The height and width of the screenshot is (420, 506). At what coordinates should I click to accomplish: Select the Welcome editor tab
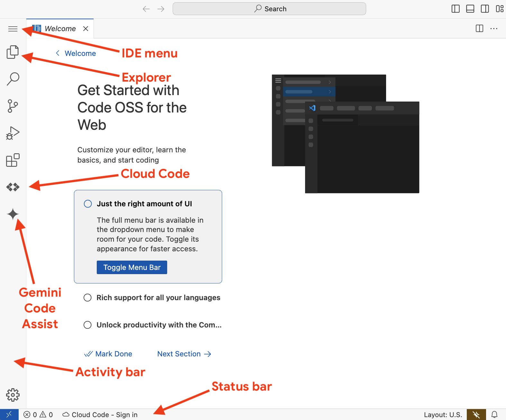pyautogui.click(x=60, y=29)
